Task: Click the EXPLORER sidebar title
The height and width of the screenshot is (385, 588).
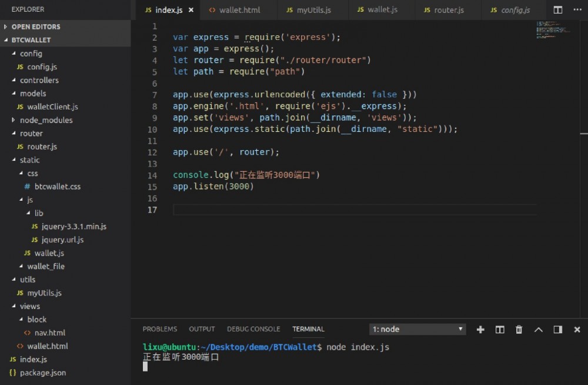Action: 28,9
